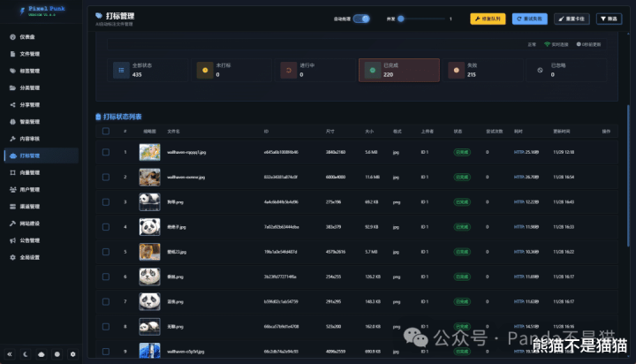Click the moon theme icon at sidebar bottom
Image resolution: width=636 pixels, height=364 pixels.
(26, 354)
